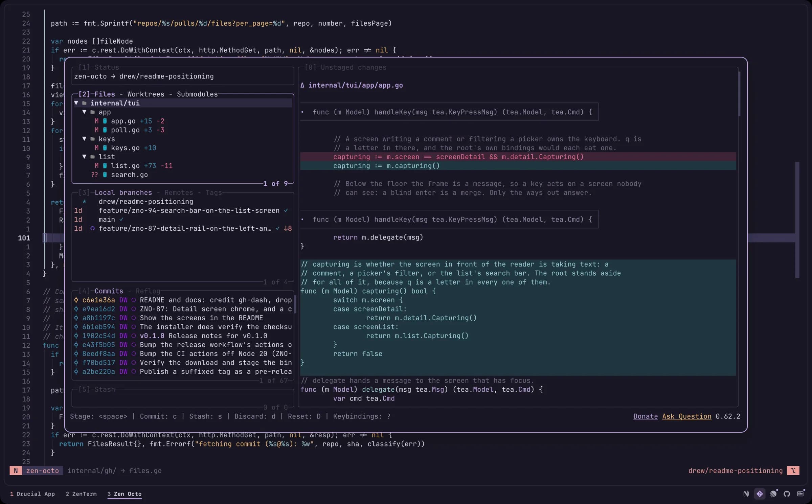Click 'files.go' in the Neovim statusline
The image size is (812, 504).
click(x=145, y=471)
